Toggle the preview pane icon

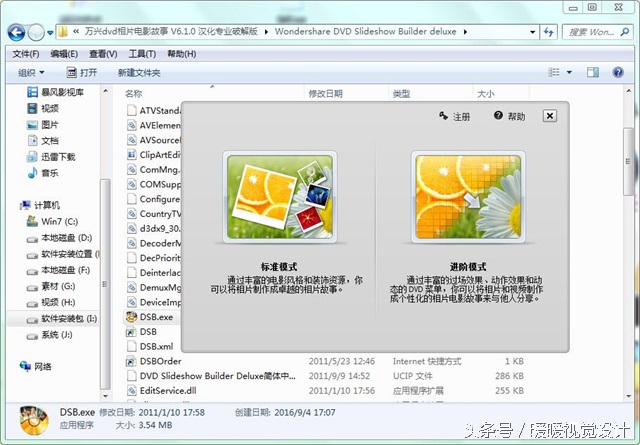[x=593, y=72]
